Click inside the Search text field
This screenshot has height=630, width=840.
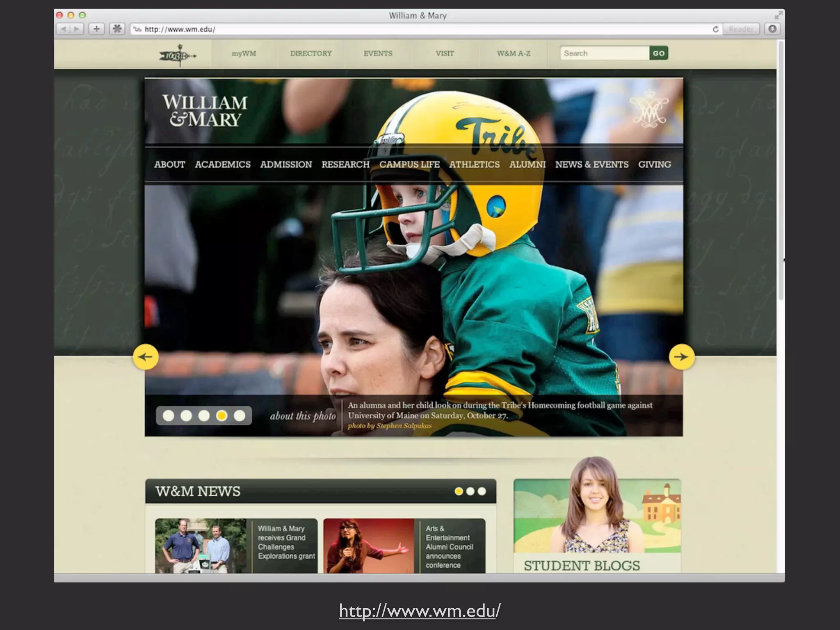tap(604, 53)
